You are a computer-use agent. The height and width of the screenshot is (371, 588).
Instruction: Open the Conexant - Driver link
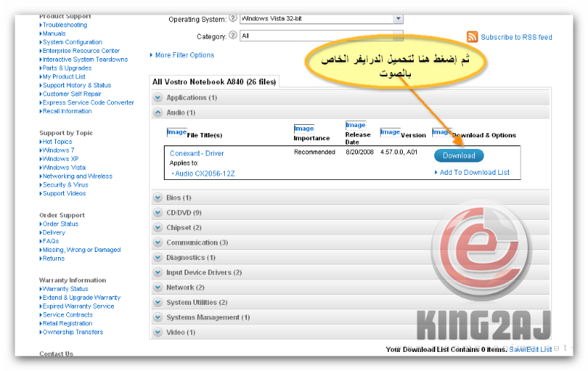pos(196,154)
